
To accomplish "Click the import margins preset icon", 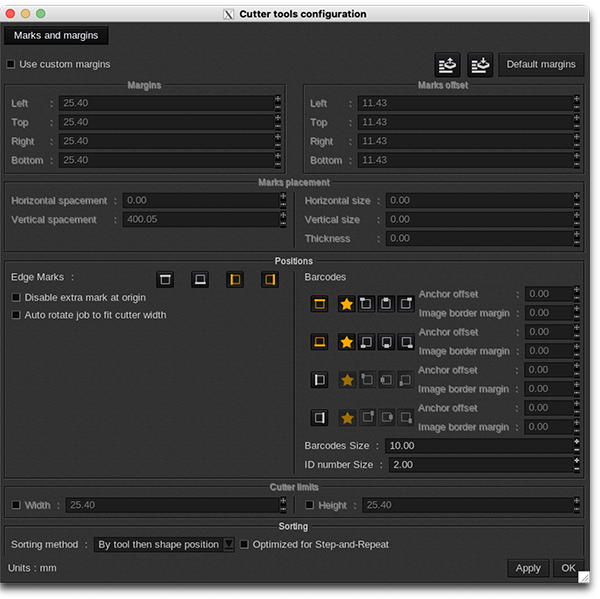I will point(480,65).
